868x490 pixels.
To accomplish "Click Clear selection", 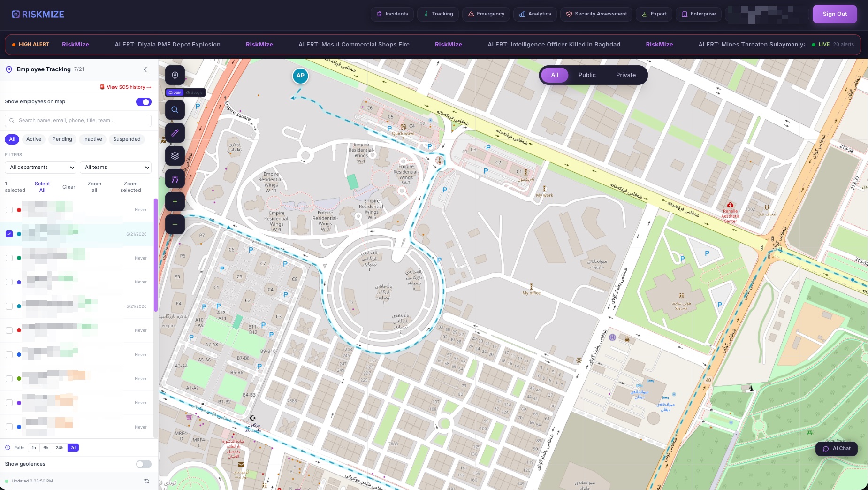I will pos(69,187).
